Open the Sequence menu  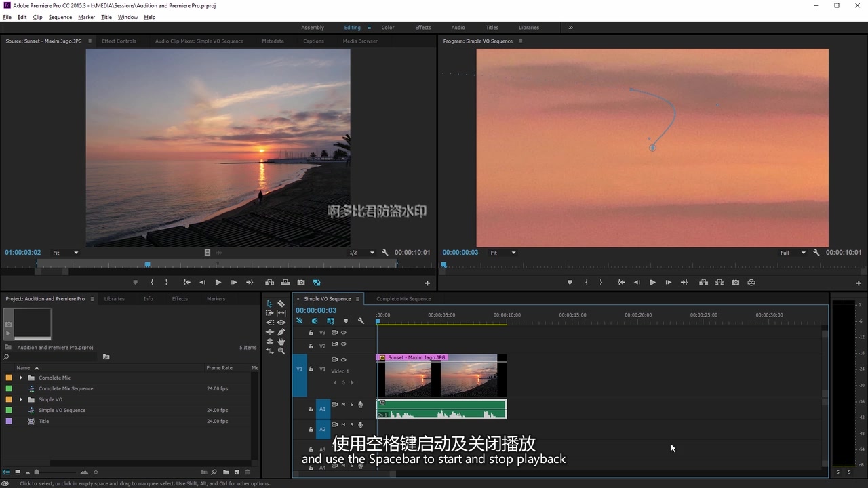60,17
